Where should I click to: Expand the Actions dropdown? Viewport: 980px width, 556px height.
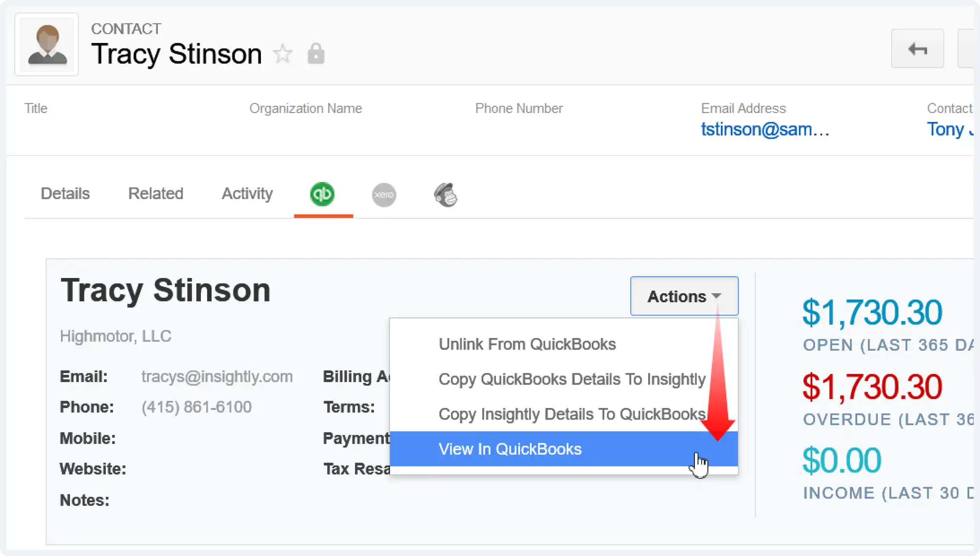pyautogui.click(x=684, y=296)
